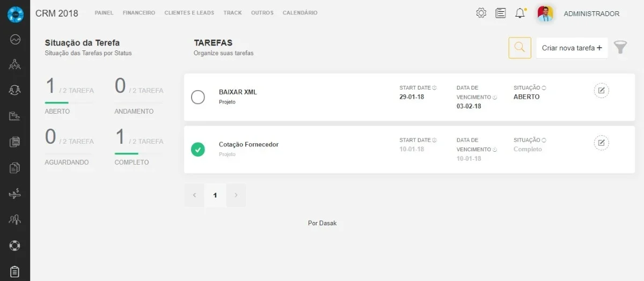Edit the Cotação Fornecedor task
Viewport: 644px width, 281px height.
tap(602, 143)
